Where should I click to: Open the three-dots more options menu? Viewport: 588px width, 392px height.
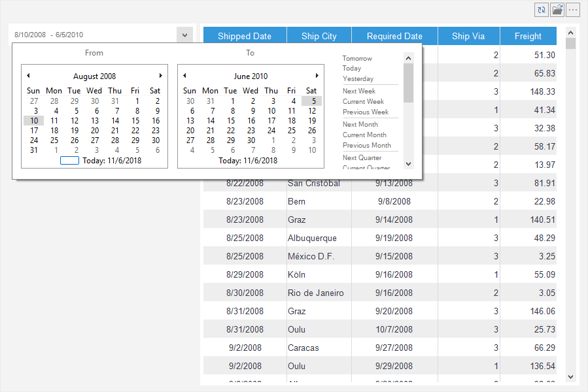click(x=573, y=10)
